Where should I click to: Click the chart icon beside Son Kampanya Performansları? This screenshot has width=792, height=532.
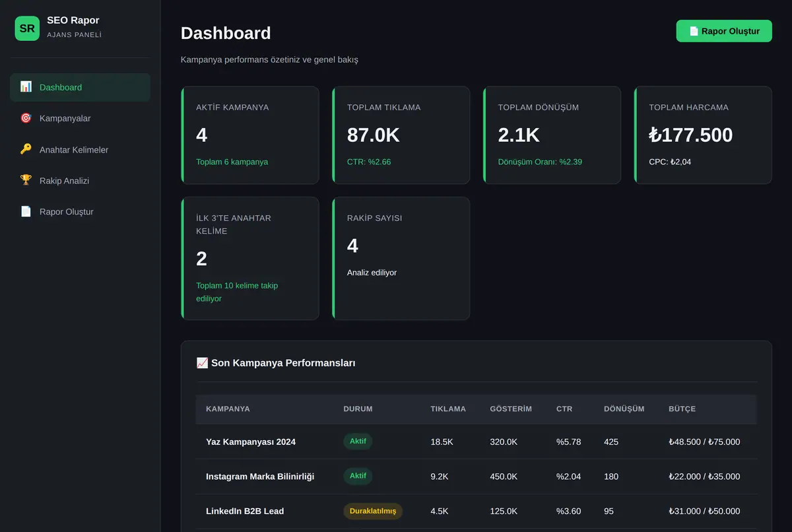[202, 362]
